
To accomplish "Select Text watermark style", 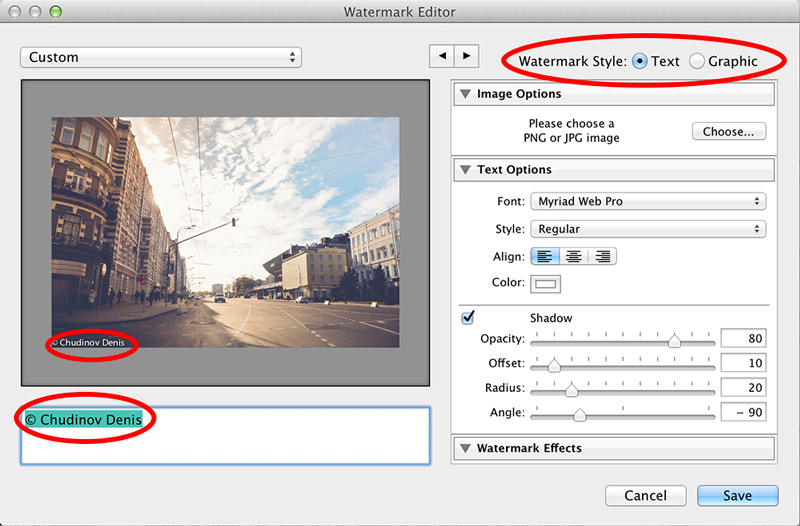I will [x=639, y=61].
